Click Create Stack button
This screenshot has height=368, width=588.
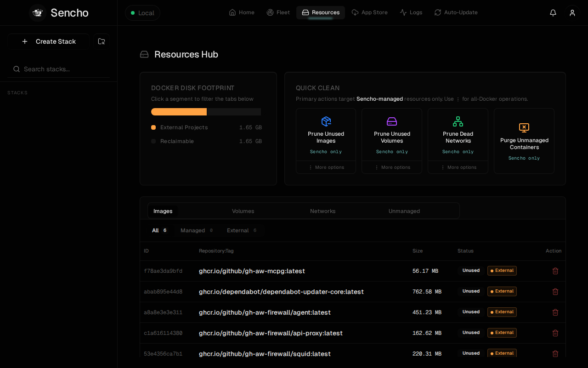point(48,41)
